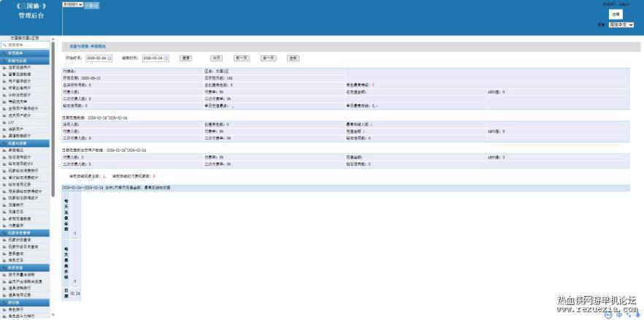Collapse the 排行榜 sidebar section
The image size is (644, 320).
[x=25, y=302]
